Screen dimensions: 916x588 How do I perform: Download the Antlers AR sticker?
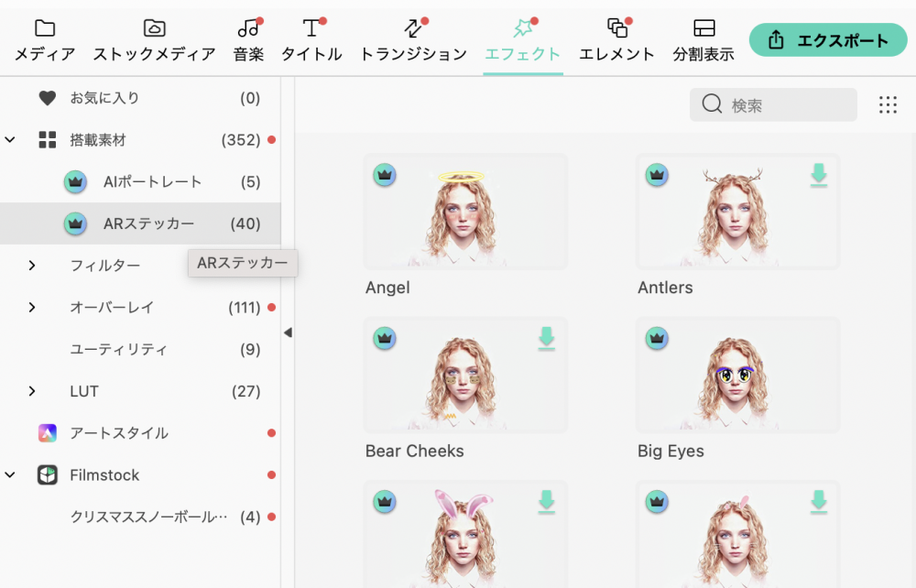819,175
